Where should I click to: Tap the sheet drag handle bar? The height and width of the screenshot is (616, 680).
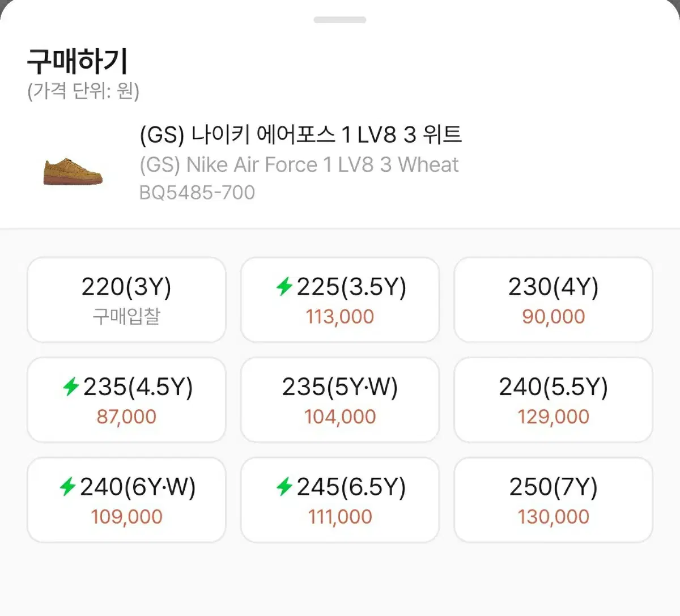coord(340,20)
